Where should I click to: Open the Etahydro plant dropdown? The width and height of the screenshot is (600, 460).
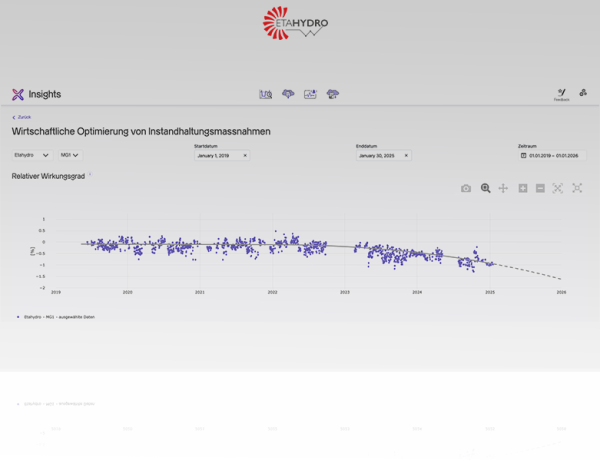[32, 155]
